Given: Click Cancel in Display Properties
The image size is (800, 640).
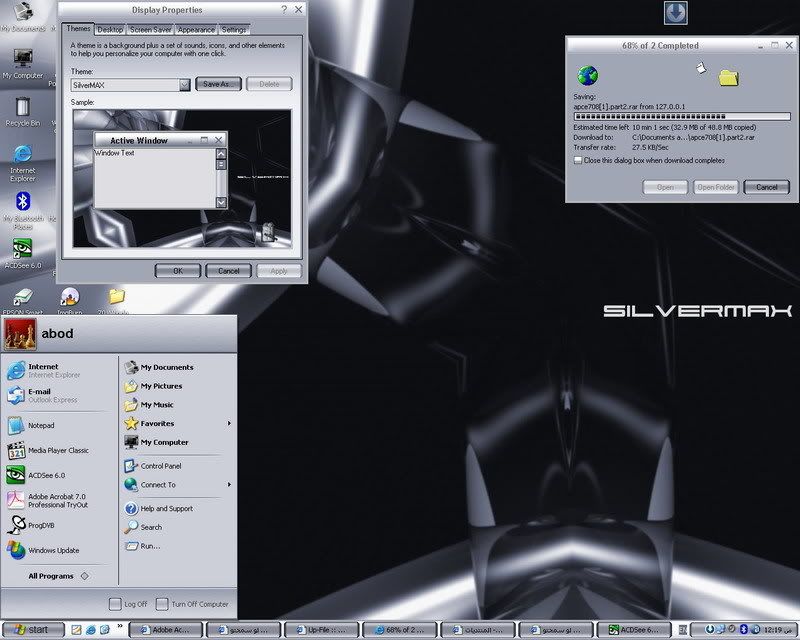Looking at the screenshot, I should point(229,271).
